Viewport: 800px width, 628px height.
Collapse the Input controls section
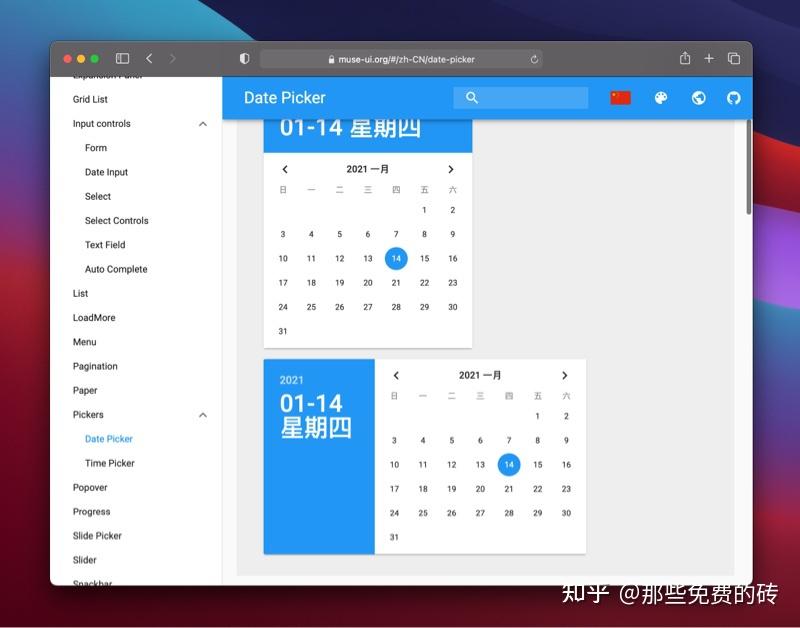click(x=203, y=123)
